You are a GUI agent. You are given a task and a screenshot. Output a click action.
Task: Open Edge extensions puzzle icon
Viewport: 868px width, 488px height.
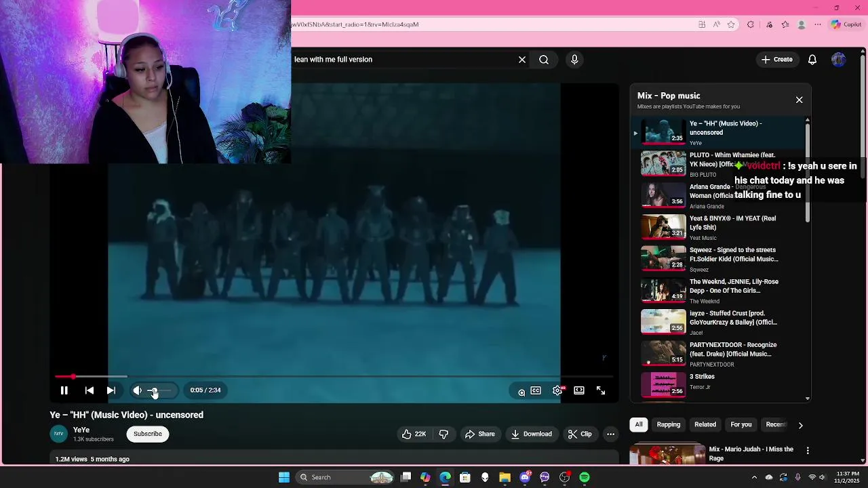point(751,24)
